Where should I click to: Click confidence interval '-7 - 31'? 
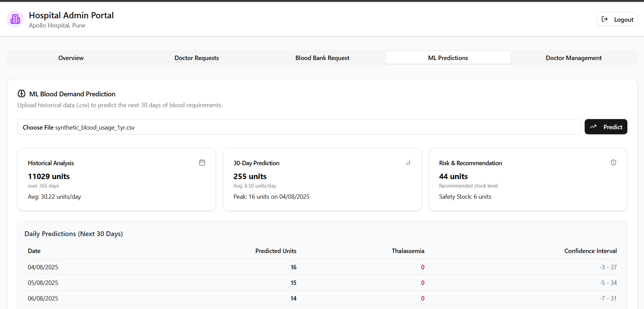pos(608,298)
